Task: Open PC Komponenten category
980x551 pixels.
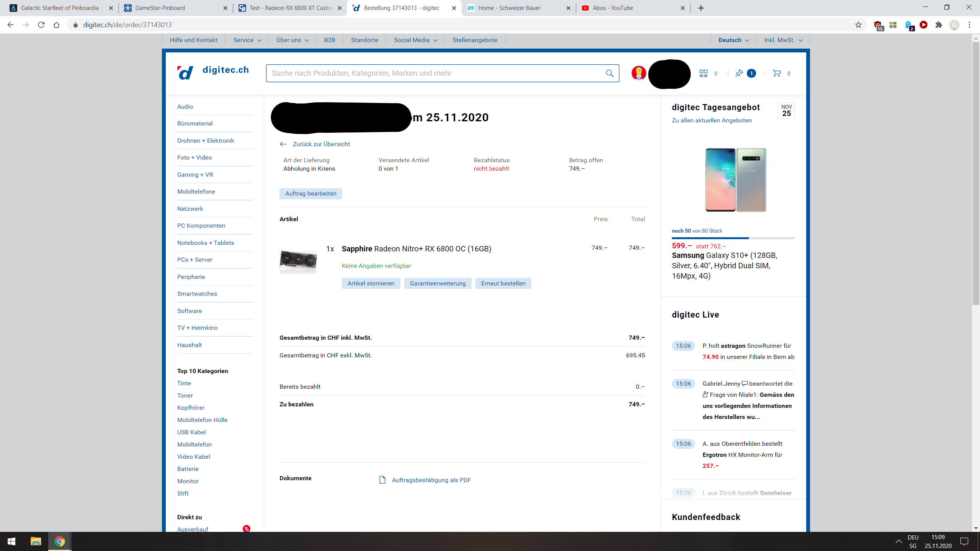Action: pyautogui.click(x=201, y=226)
